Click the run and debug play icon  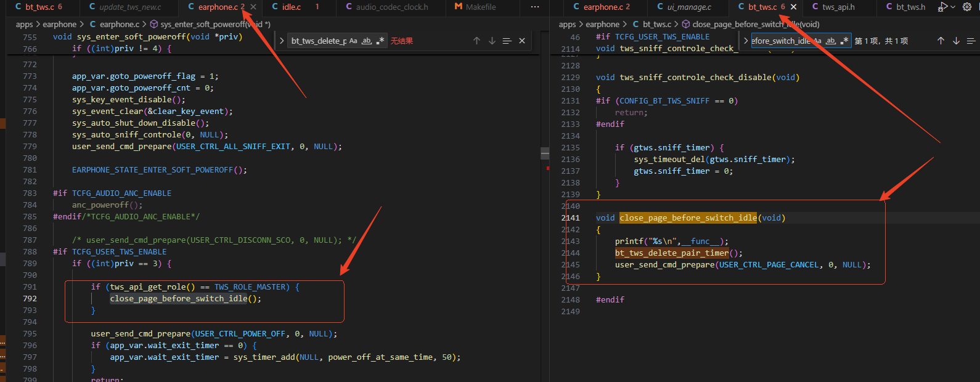942,7
